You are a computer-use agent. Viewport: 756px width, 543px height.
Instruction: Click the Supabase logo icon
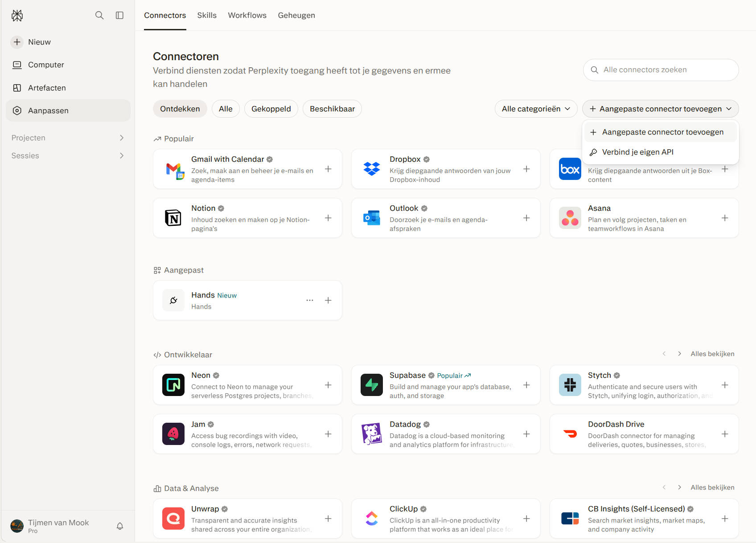pos(372,385)
